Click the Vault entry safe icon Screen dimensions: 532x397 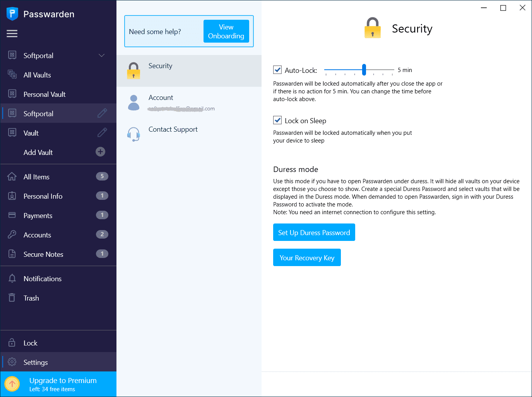(12, 132)
